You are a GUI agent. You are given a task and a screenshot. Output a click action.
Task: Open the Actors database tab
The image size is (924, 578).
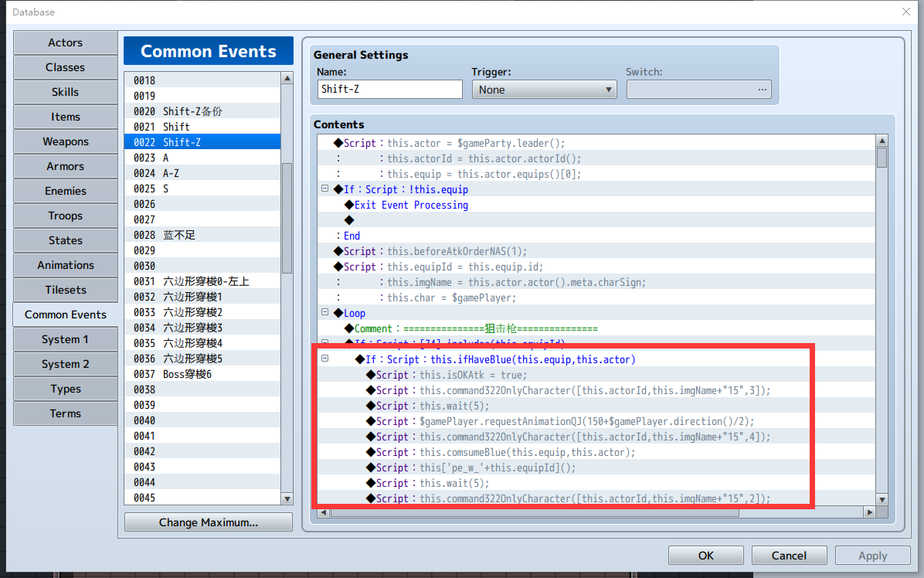click(66, 42)
